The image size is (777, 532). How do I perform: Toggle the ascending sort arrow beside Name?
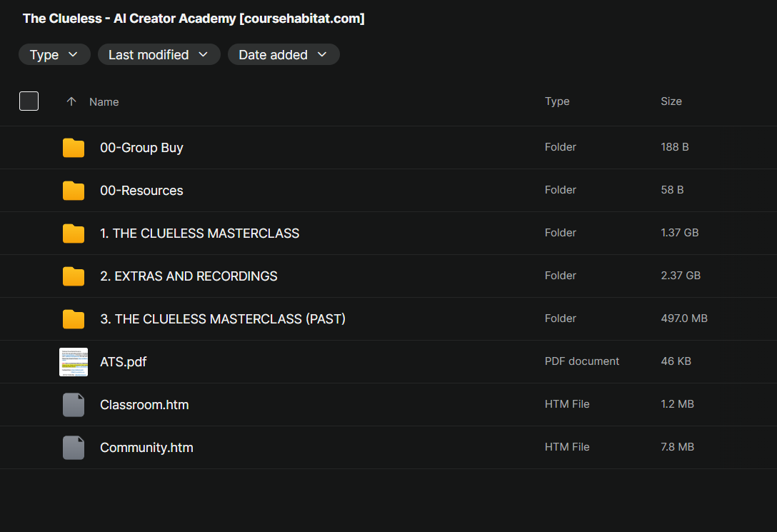71,101
